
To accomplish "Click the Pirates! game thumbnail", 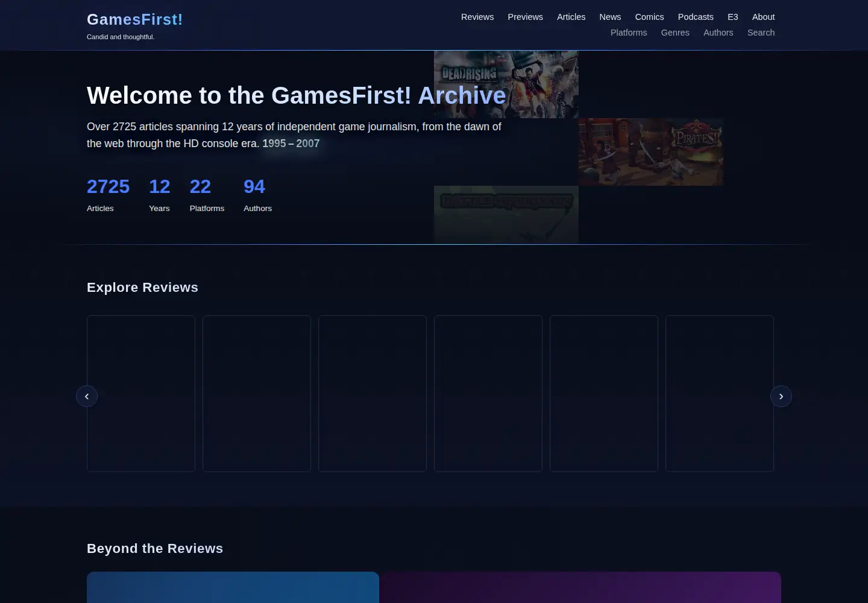I will 651,152.
